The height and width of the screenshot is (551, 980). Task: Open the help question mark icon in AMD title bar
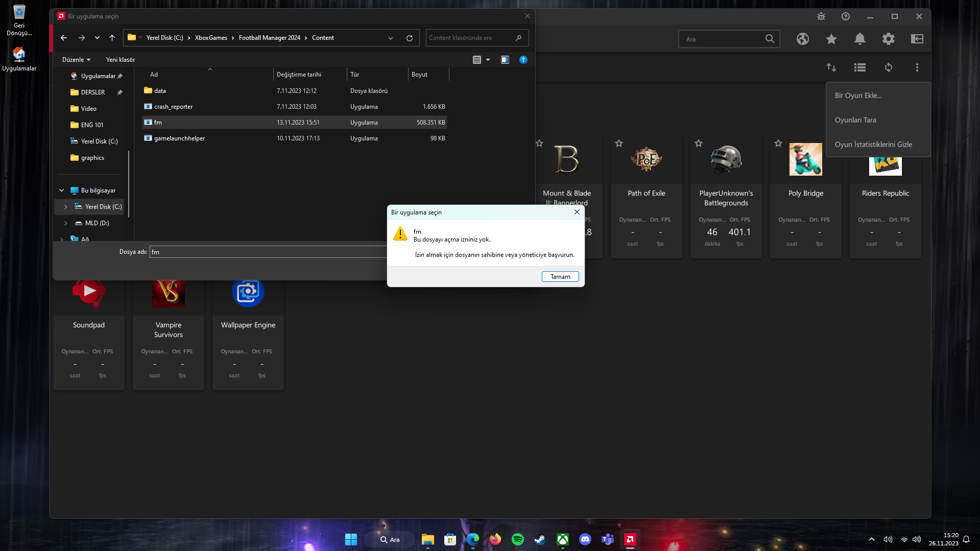(846, 16)
